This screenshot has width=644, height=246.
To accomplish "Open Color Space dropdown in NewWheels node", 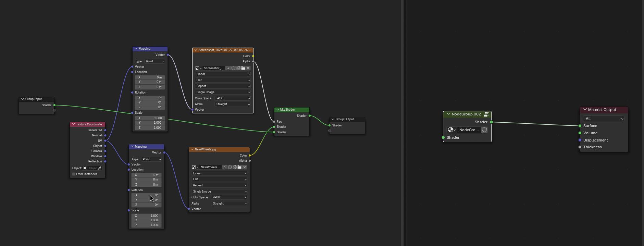I will point(229,197).
